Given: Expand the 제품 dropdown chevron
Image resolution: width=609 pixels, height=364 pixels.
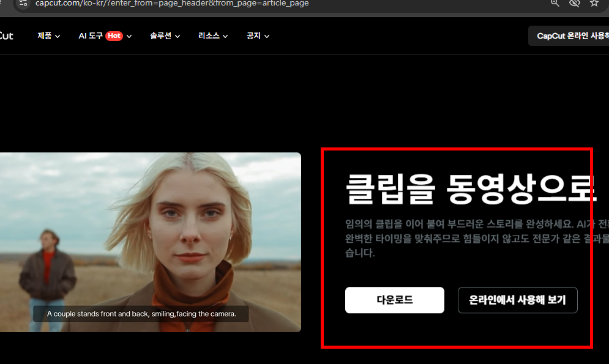Looking at the screenshot, I should [58, 35].
